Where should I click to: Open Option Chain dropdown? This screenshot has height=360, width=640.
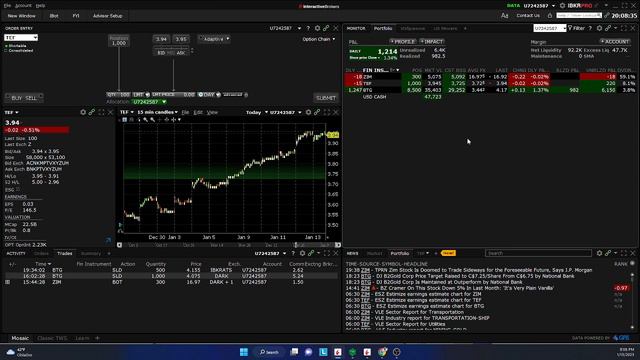coord(319,39)
